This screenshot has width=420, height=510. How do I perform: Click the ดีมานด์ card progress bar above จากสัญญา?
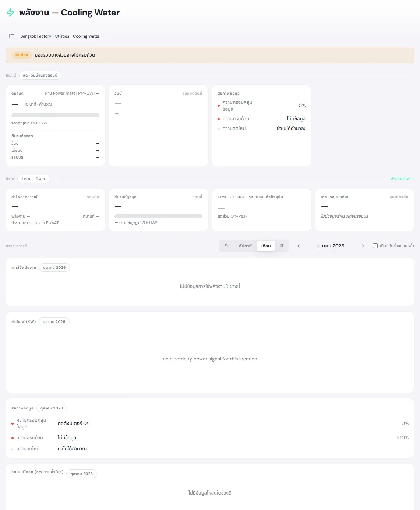(55, 115)
